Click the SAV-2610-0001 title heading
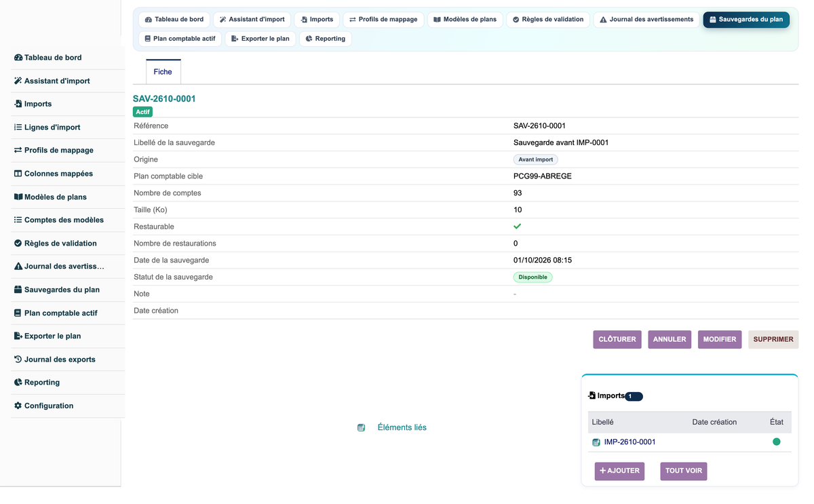This screenshot has height=504, width=814. 164,98
